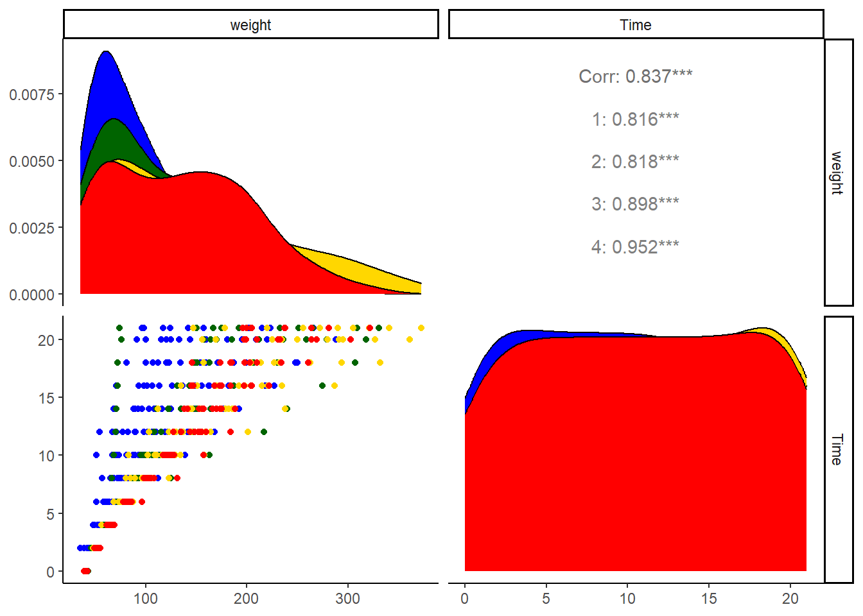Select the group 3 correlation 0.898***
Image resolution: width=863 pixels, height=616 pixels.
(636, 204)
